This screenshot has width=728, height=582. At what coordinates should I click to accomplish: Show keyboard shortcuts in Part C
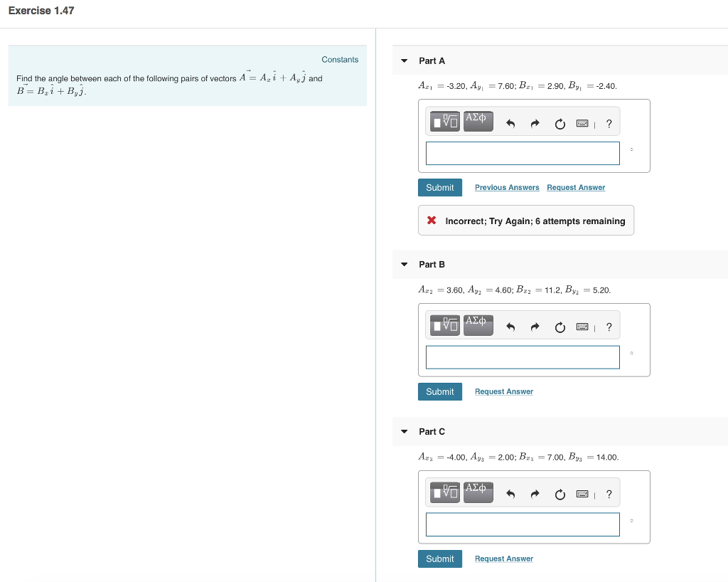tap(582, 494)
